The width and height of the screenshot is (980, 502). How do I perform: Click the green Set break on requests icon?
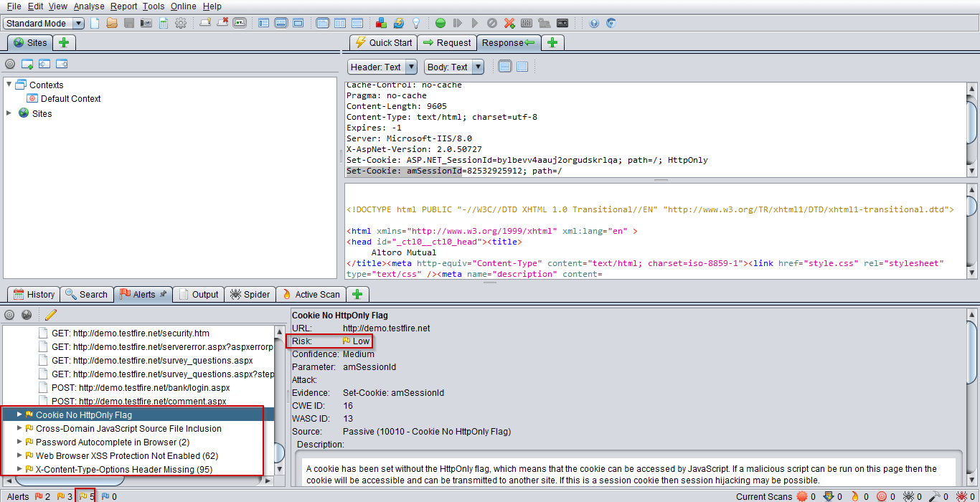coord(440,23)
